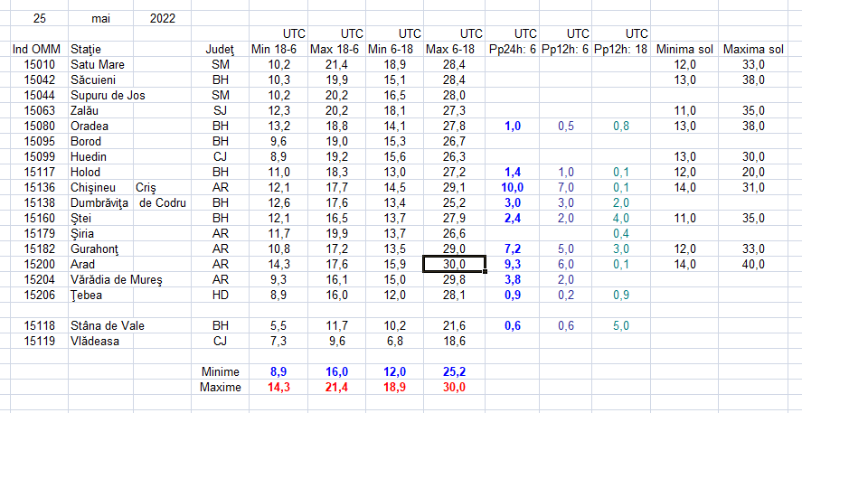
Task: Select the Arad station name cell
Action: point(100,265)
